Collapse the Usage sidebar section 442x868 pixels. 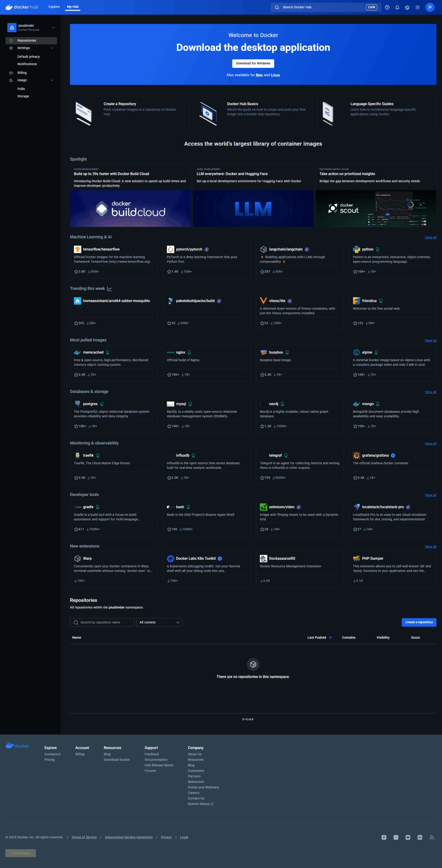tap(52, 80)
